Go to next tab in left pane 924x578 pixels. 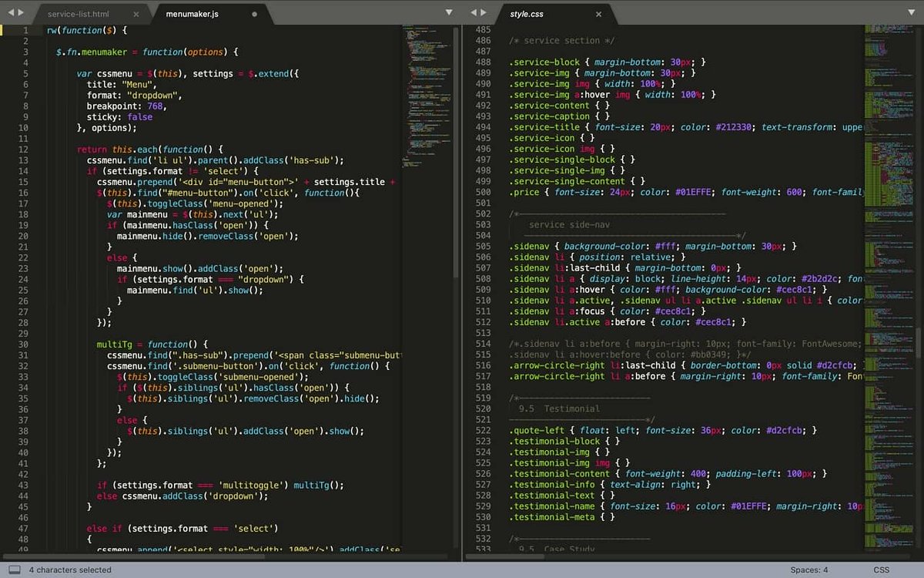pyautogui.click(x=21, y=12)
